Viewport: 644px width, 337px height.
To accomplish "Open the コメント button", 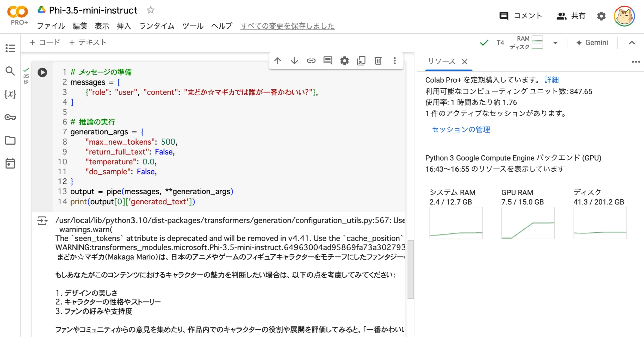I will [521, 16].
